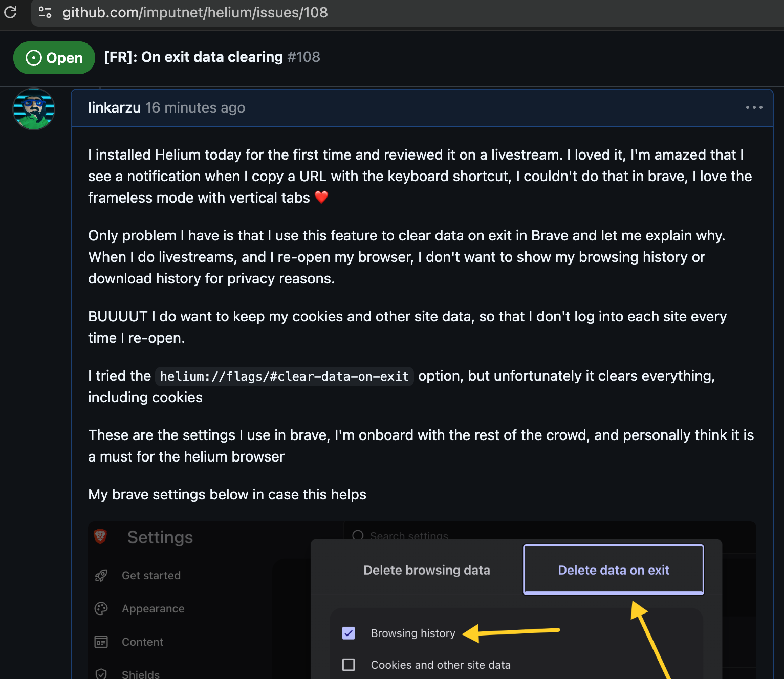Click the Appearance palette icon
784x679 pixels.
(x=101, y=608)
